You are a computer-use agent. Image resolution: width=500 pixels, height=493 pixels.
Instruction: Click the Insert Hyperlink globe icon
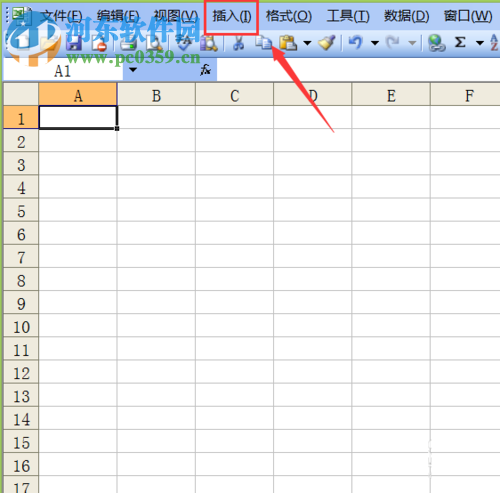pyautogui.click(x=436, y=43)
